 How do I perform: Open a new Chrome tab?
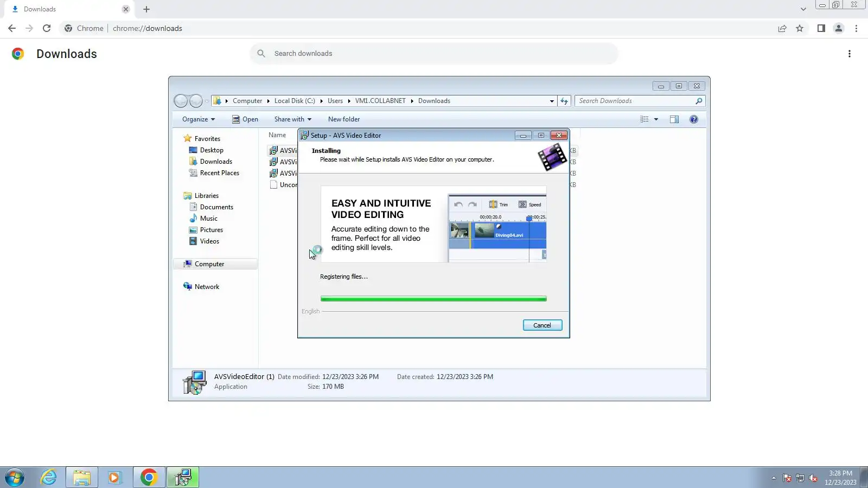click(146, 9)
